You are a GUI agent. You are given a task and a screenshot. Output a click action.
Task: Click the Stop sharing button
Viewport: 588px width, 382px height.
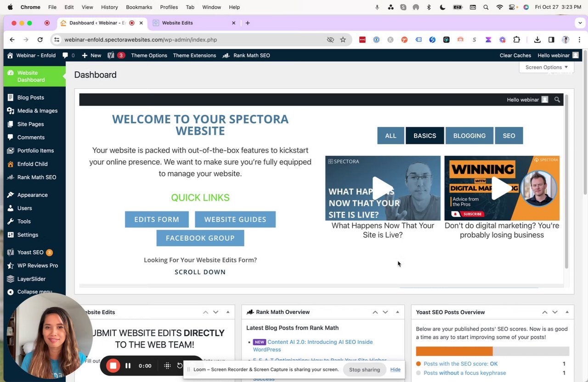pos(364,370)
